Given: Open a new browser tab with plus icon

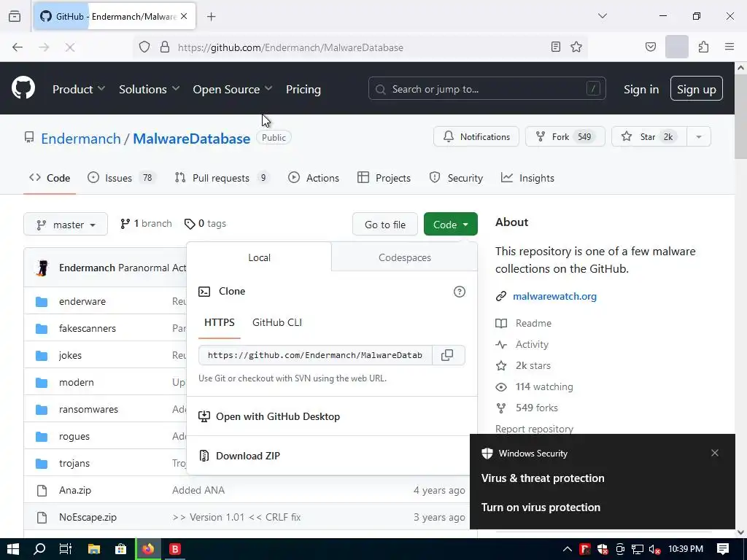Looking at the screenshot, I should coord(212,17).
